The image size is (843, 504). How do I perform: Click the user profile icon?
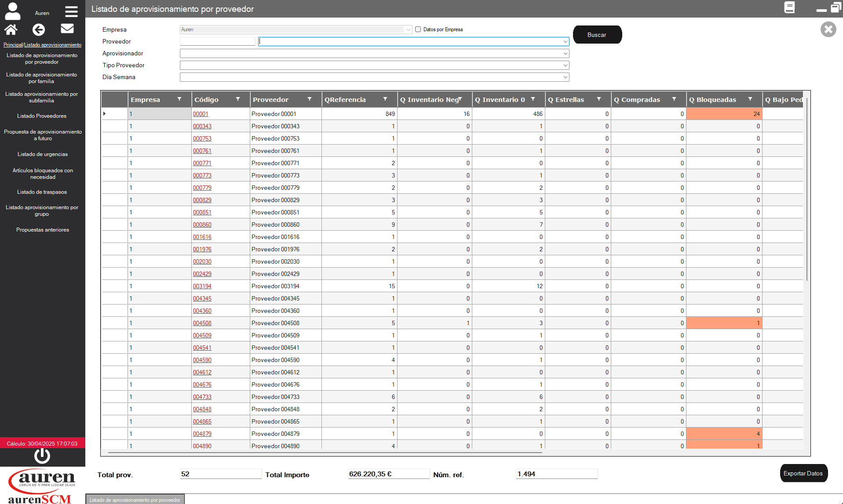coord(13,11)
